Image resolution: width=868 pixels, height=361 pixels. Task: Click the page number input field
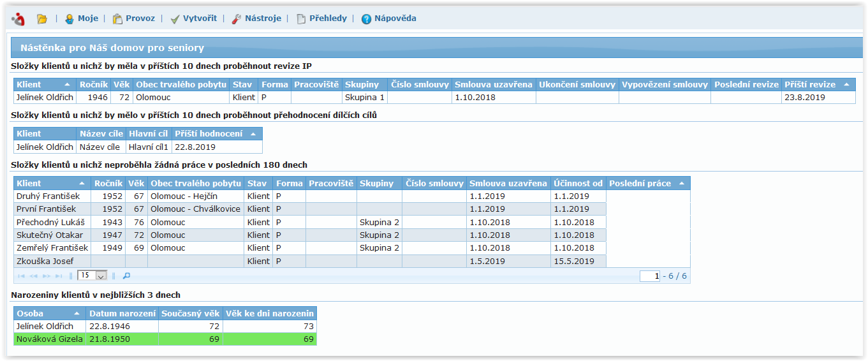[650, 276]
